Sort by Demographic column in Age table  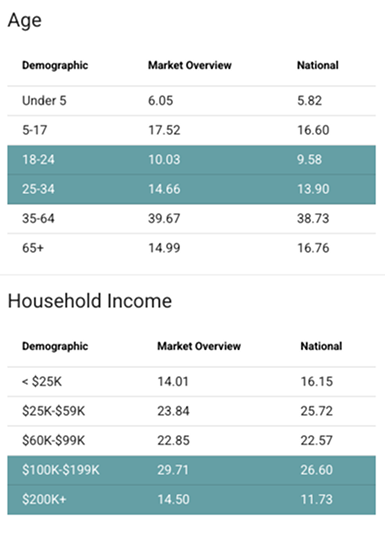tap(55, 65)
